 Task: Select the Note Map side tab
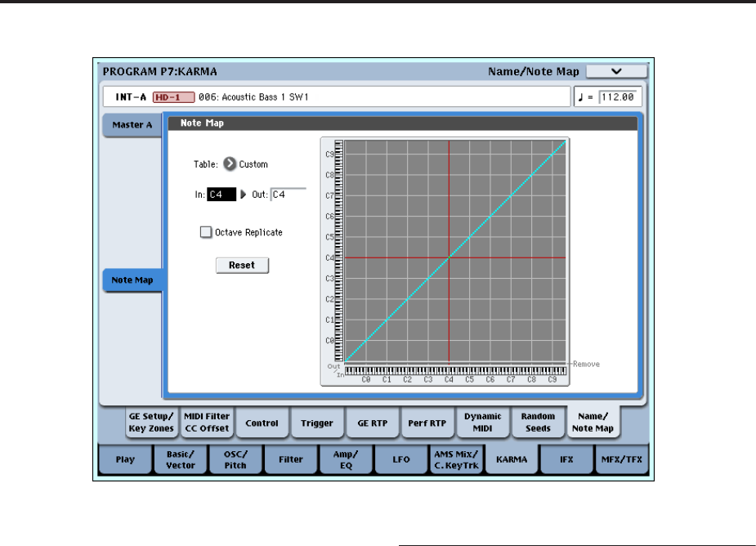coord(132,280)
